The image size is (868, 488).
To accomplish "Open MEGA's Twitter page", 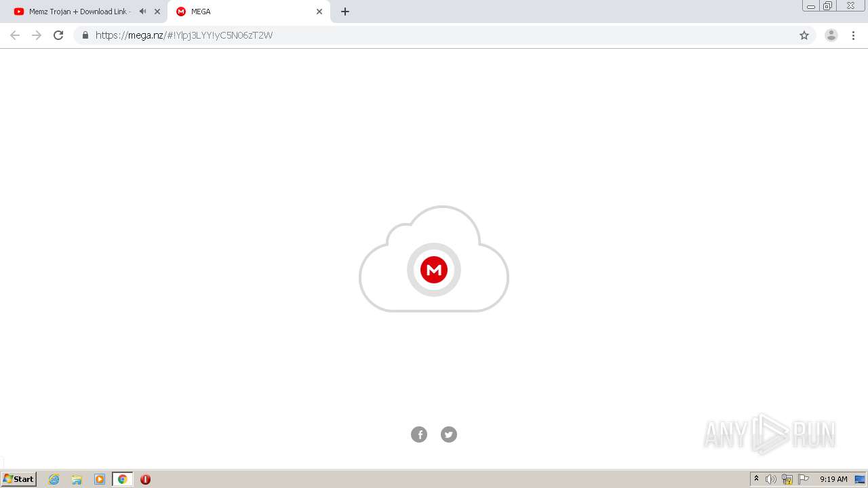I will pyautogui.click(x=449, y=434).
